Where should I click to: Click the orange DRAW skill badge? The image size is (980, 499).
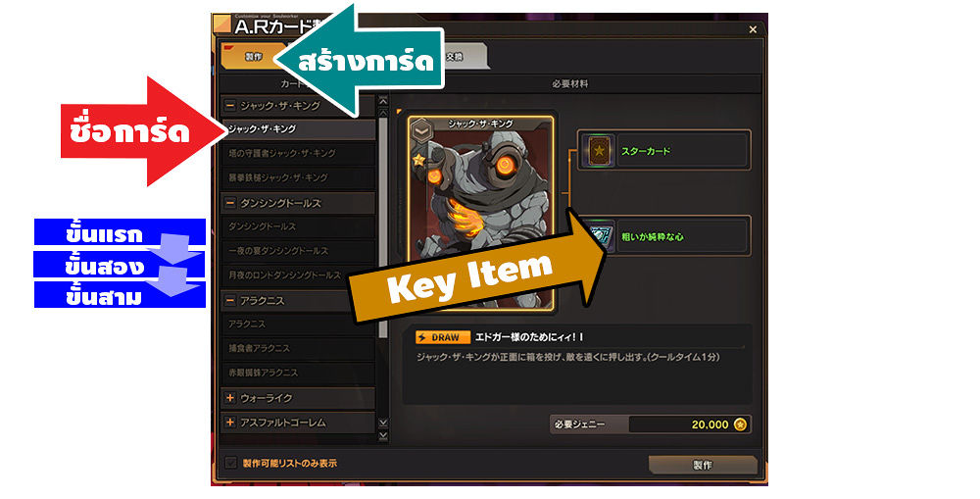pyautogui.click(x=443, y=337)
